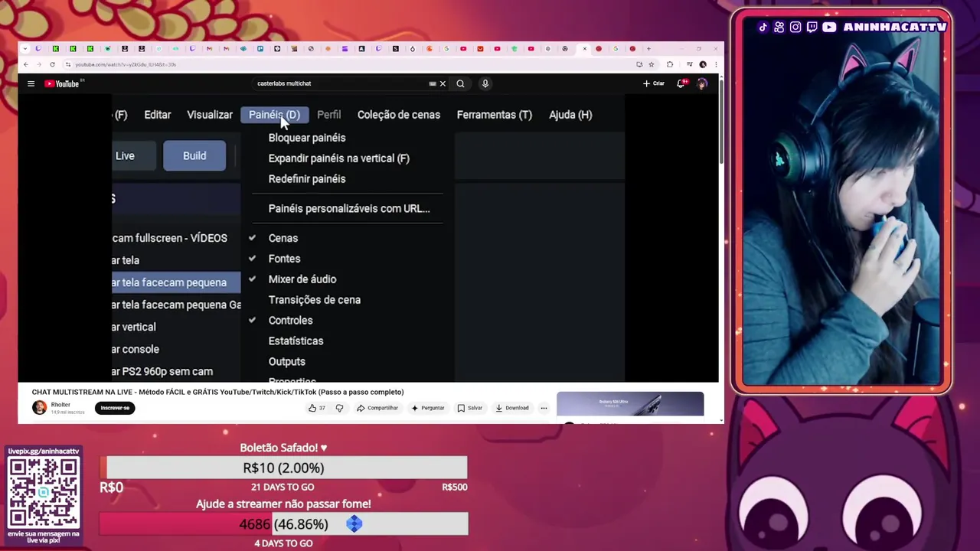This screenshot has width=980, height=551.
Task: Like the video with thumbs up
Action: [316, 408]
